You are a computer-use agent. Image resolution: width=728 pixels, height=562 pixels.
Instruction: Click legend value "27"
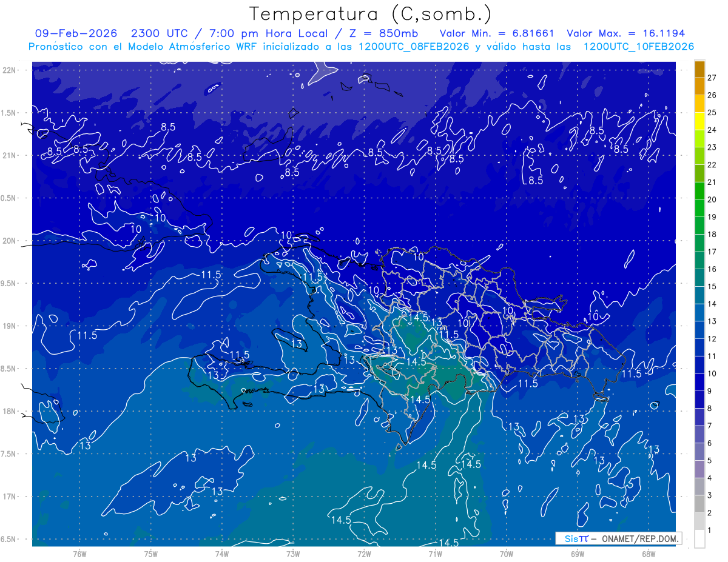712,78
